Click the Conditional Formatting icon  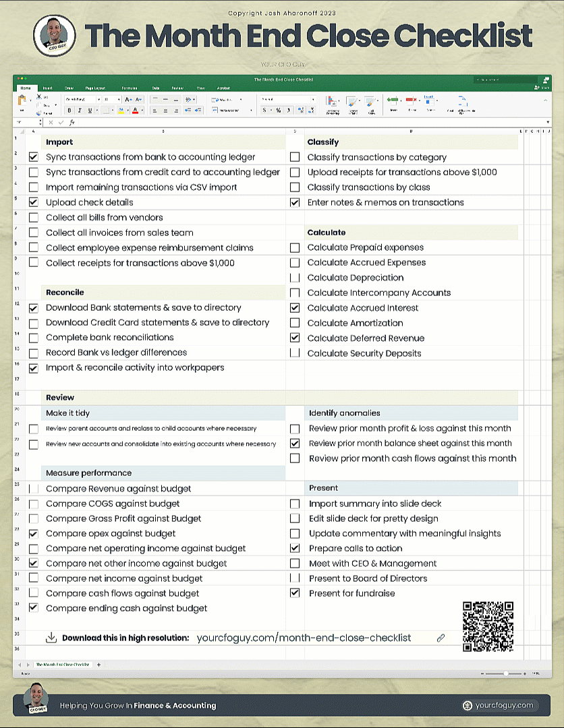coord(332,102)
